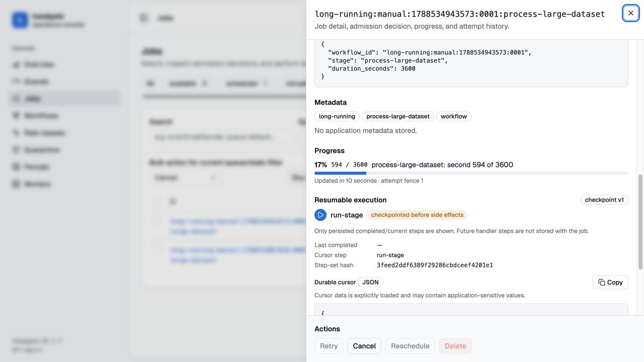Click the long-running metadata tag

click(337, 117)
